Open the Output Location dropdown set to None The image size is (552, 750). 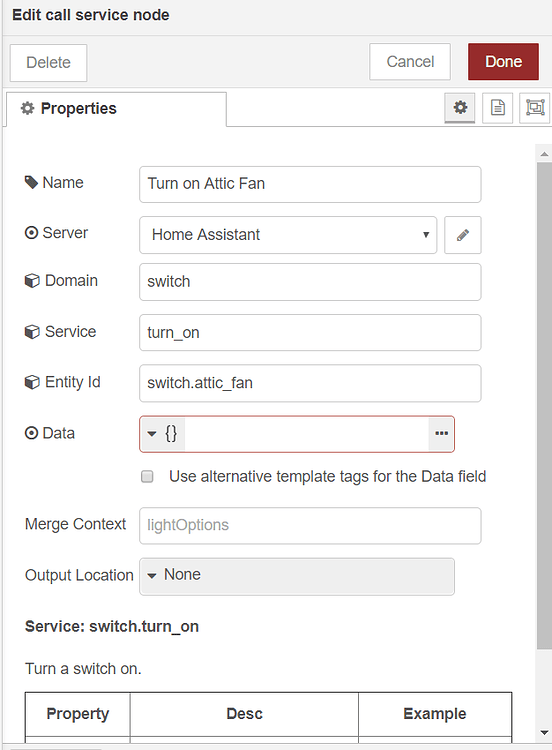pyautogui.click(x=297, y=576)
